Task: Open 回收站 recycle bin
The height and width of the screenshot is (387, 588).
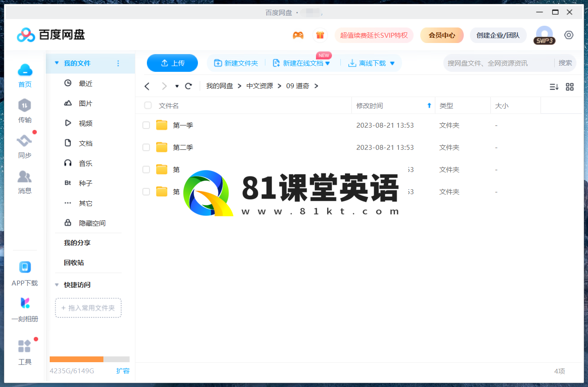Action: [x=74, y=263]
